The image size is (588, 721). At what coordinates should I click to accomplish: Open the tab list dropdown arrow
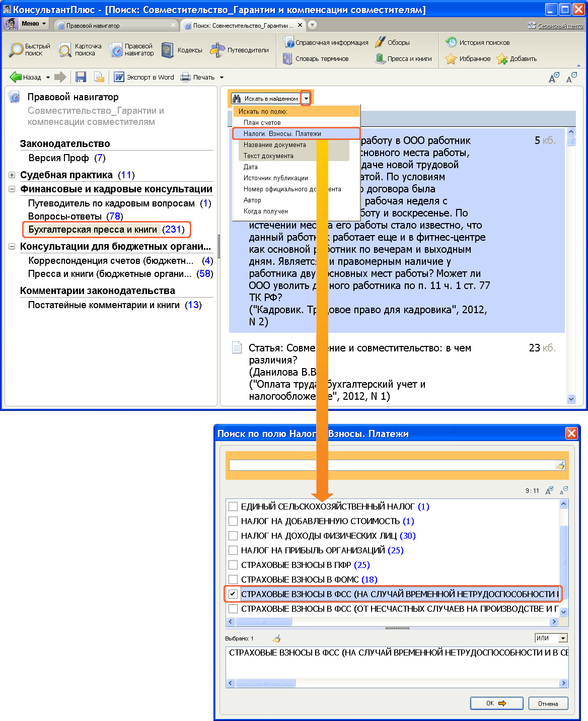click(x=312, y=25)
